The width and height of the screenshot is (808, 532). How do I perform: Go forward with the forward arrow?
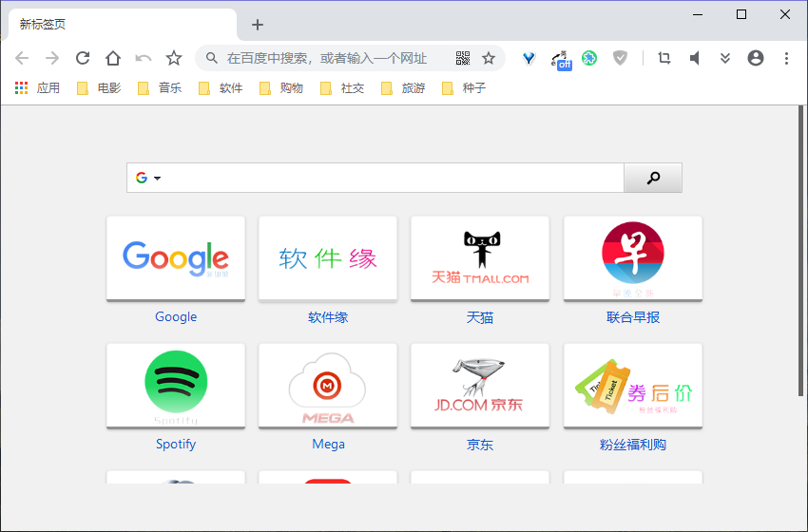(x=52, y=58)
